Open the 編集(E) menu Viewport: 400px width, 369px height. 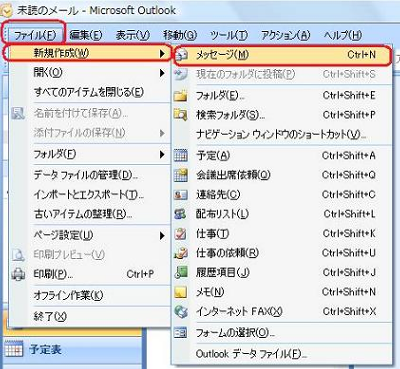click(x=85, y=35)
